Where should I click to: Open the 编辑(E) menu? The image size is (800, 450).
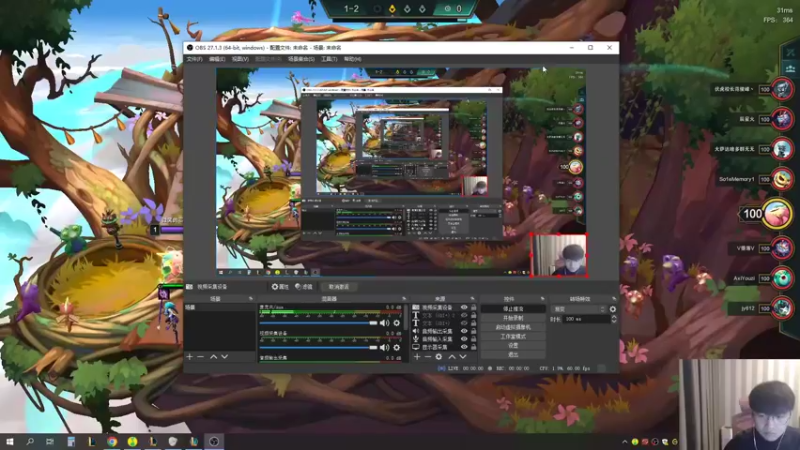pyautogui.click(x=217, y=59)
